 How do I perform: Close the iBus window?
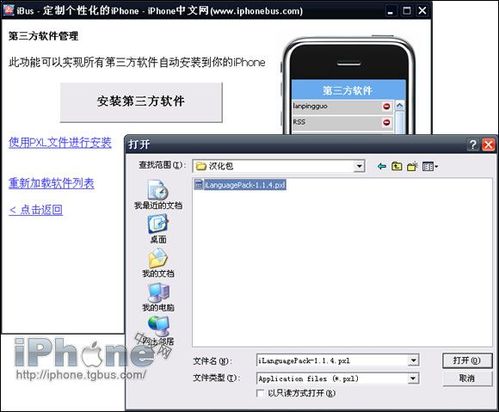point(422,11)
